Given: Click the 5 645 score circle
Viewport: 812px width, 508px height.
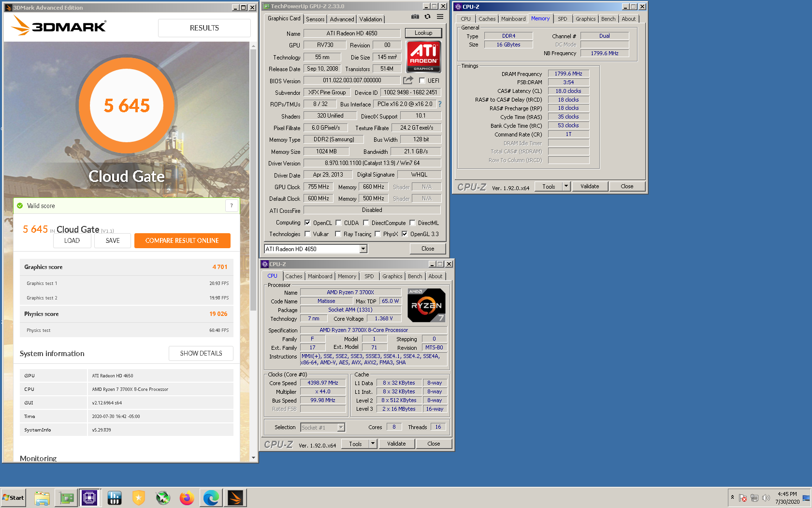Looking at the screenshot, I should 127,105.
